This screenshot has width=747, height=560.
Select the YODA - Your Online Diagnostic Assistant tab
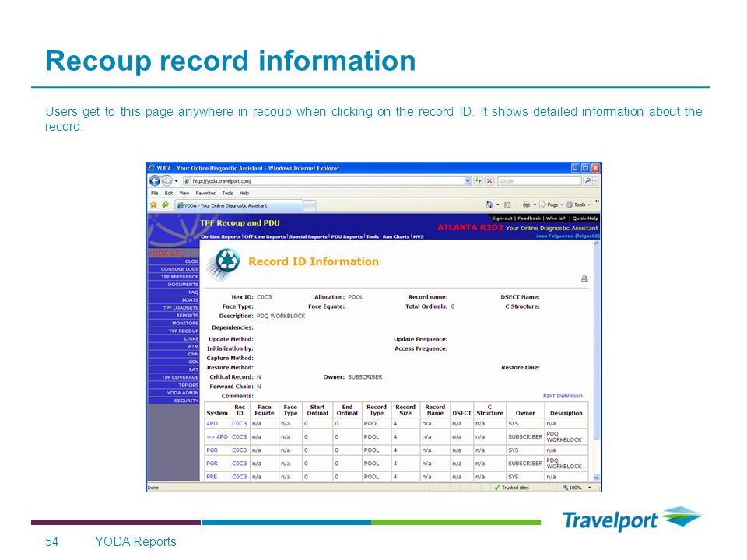[x=238, y=205]
